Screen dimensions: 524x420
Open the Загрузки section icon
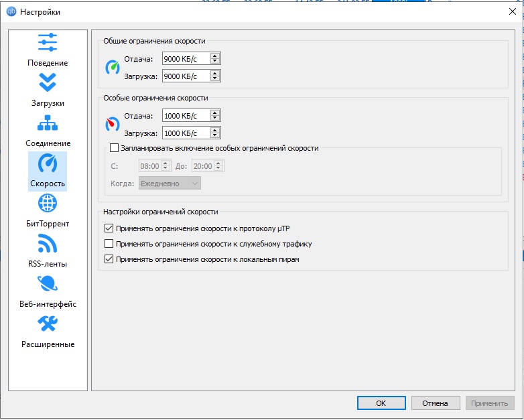(48, 82)
